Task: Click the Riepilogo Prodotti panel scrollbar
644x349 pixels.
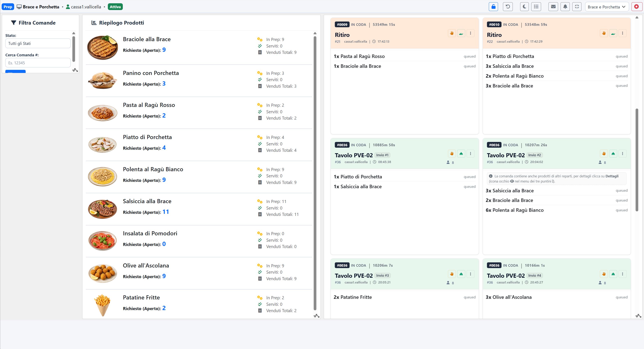Action: pos(315,172)
